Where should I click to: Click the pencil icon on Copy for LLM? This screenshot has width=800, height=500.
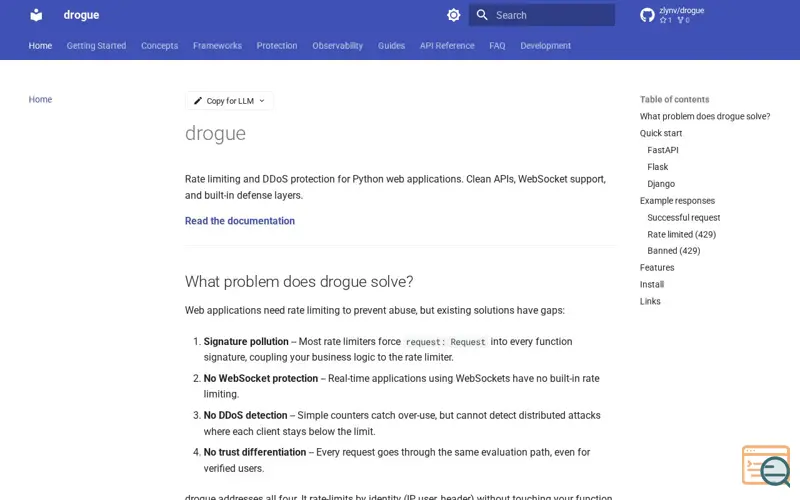[198, 101]
